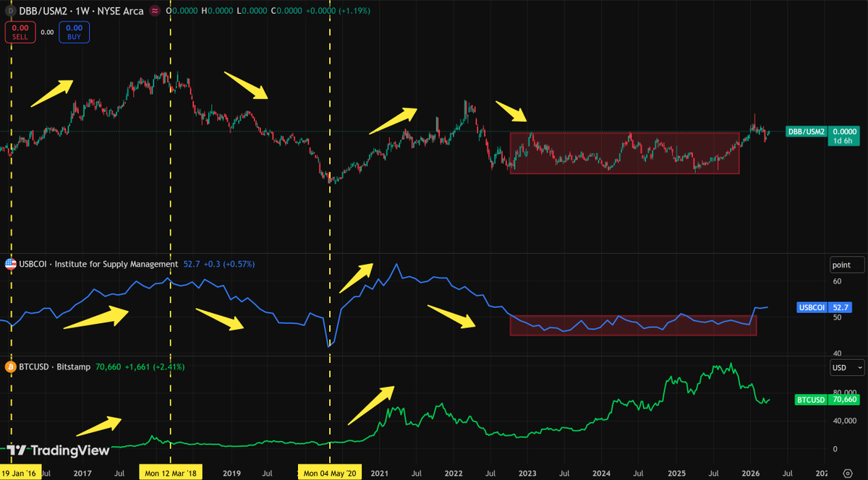Click the Mon 12 Mar '18 date marker
Image resolution: width=868 pixels, height=480 pixels.
(171, 473)
